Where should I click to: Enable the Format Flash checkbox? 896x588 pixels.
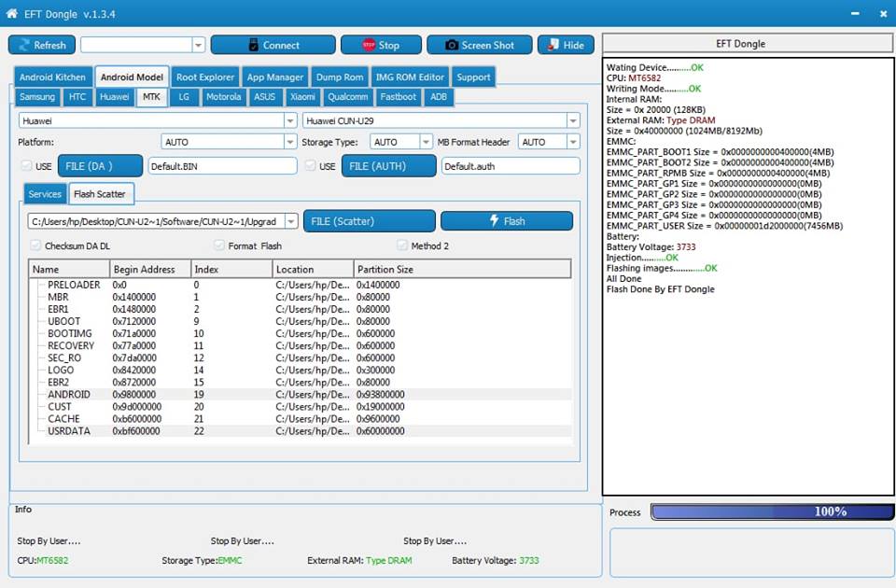[218, 245]
